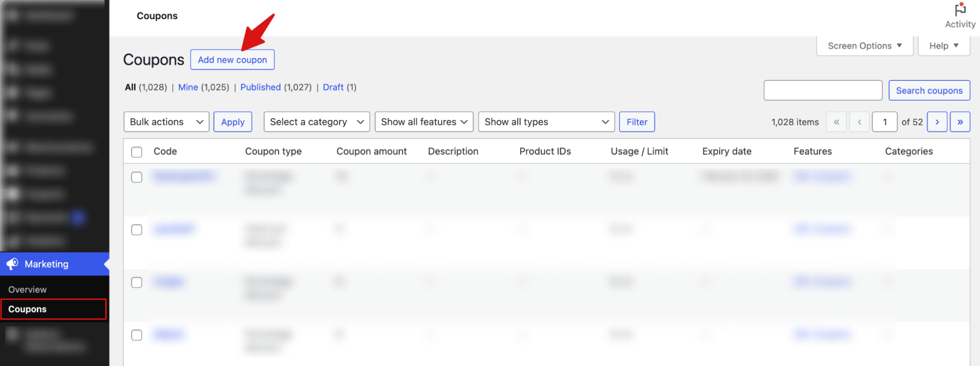Click the coupon search input field
980x366 pixels.
[823, 91]
